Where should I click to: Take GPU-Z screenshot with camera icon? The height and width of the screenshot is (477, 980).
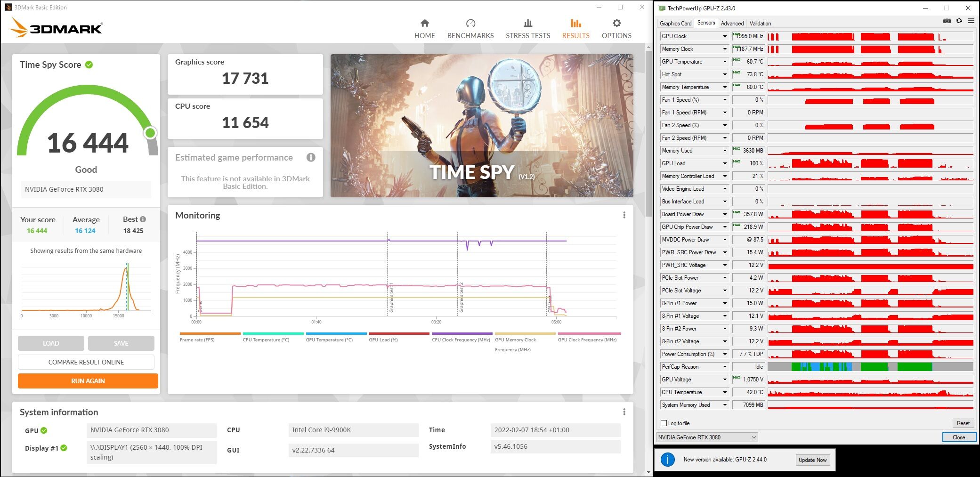tap(947, 21)
